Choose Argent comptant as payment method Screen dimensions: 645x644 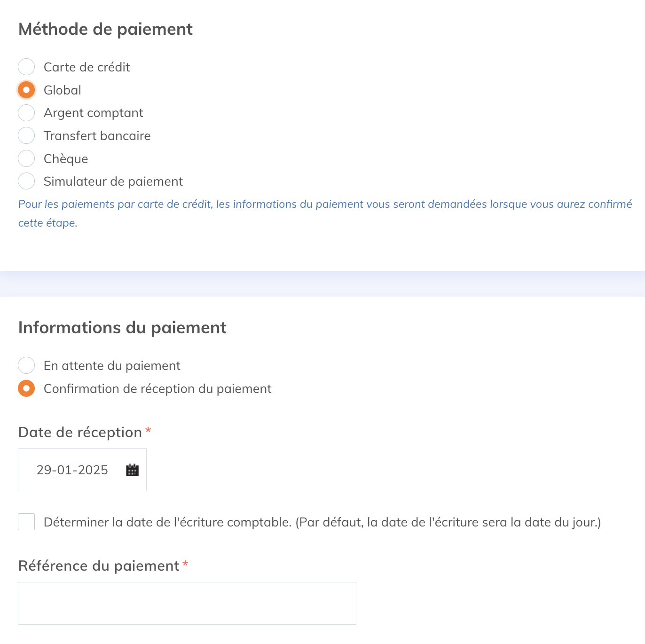26,113
